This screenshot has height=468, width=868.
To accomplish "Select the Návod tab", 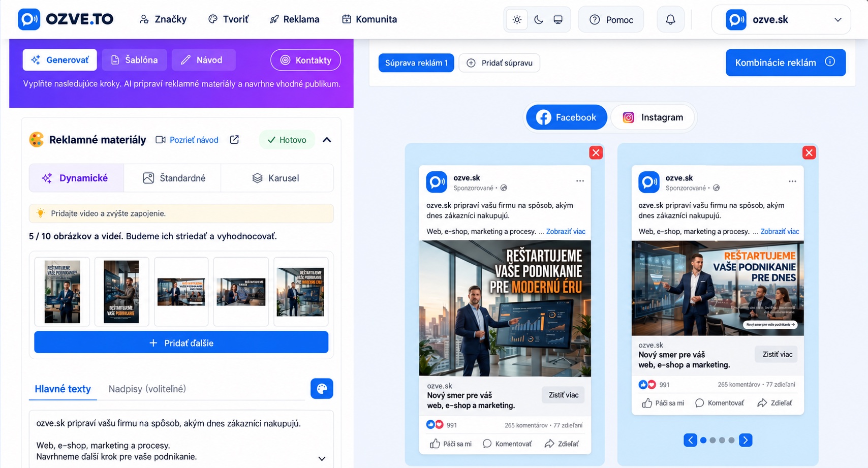I will pos(203,60).
